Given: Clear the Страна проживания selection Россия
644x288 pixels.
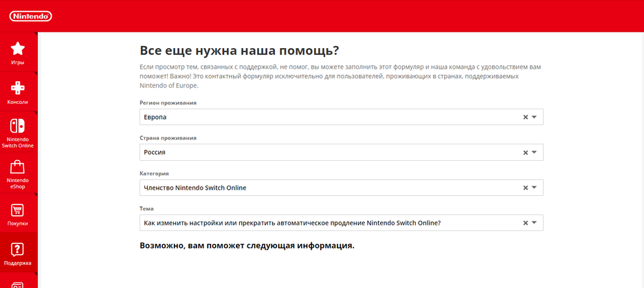Looking at the screenshot, I should coord(525,153).
